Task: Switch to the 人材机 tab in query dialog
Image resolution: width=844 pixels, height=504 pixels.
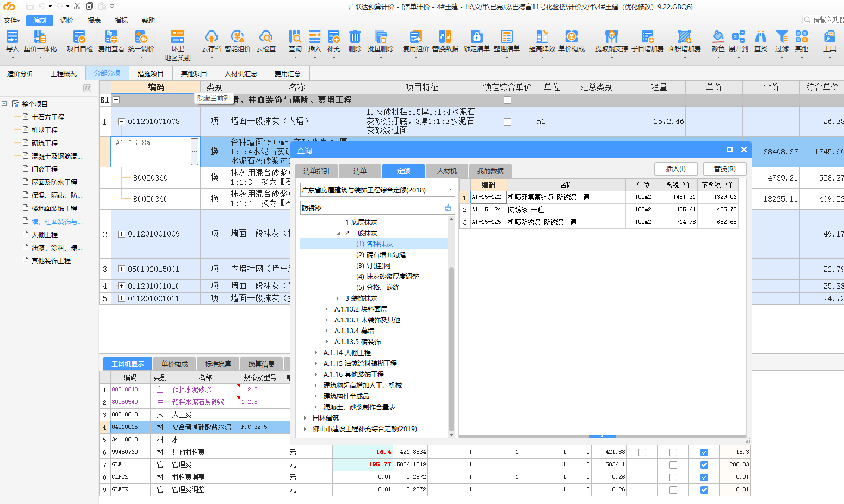Action: point(447,171)
